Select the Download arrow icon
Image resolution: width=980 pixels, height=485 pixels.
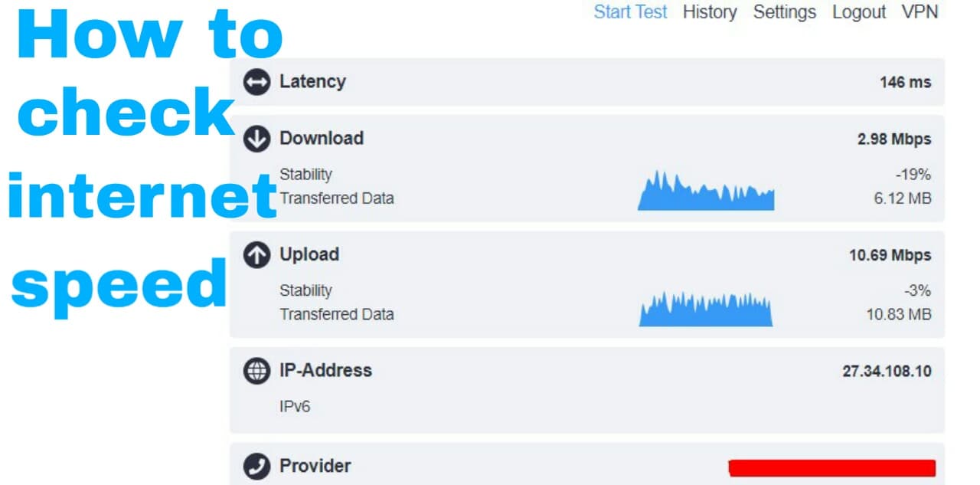tap(256, 139)
